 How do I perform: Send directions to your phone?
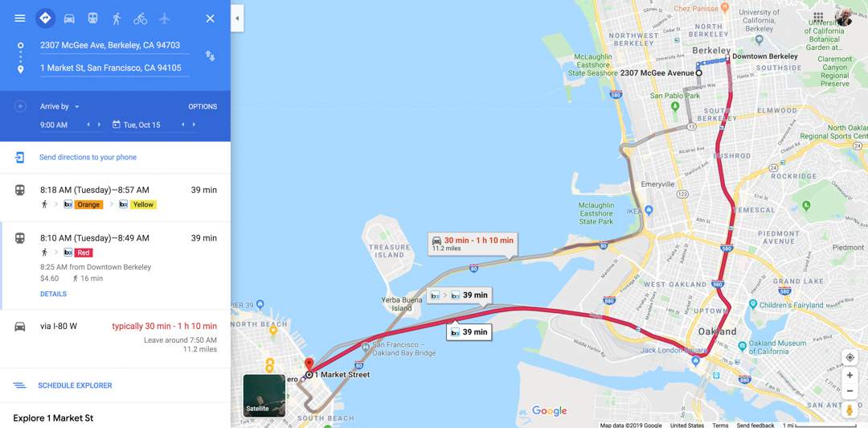coord(88,158)
